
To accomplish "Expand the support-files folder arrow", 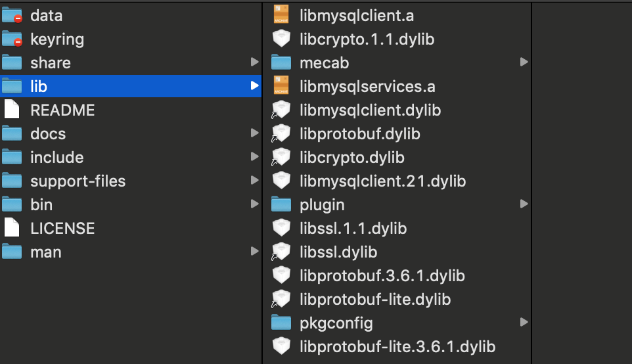I will [254, 180].
